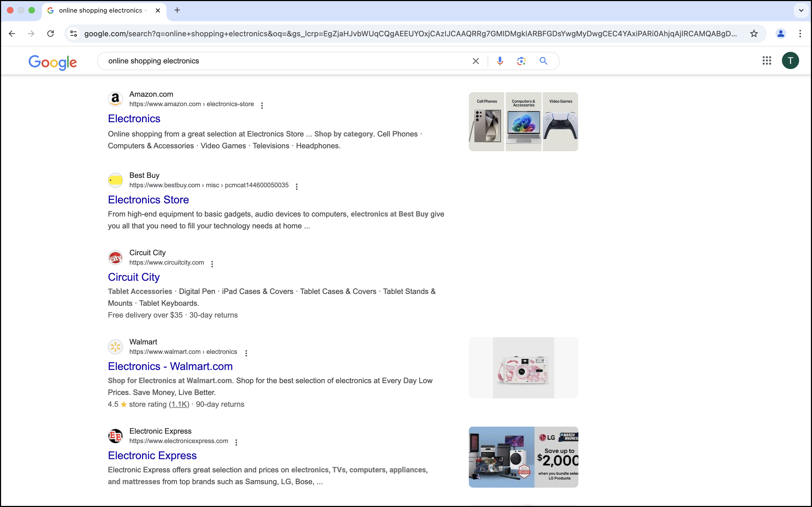
Task: Click the Circuit City favicon
Action: [115, 257]
